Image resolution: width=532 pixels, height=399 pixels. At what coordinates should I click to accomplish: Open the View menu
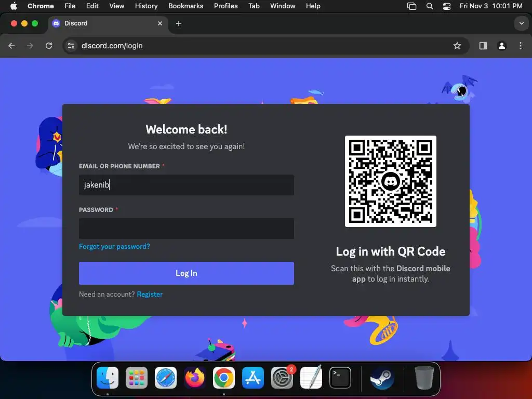117,6
